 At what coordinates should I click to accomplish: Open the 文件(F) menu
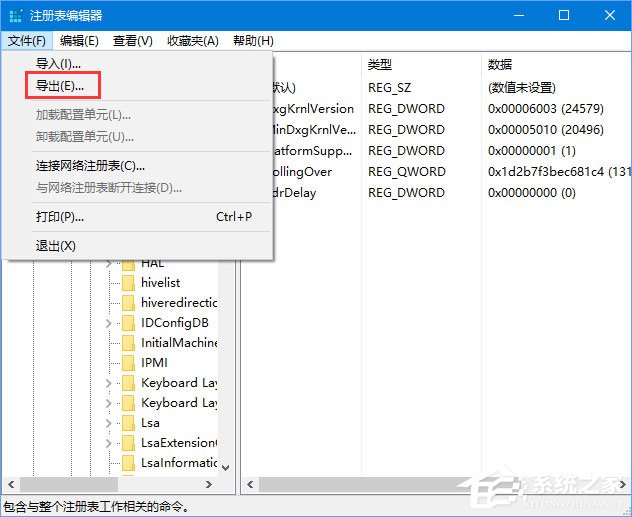tap(27, 41)
